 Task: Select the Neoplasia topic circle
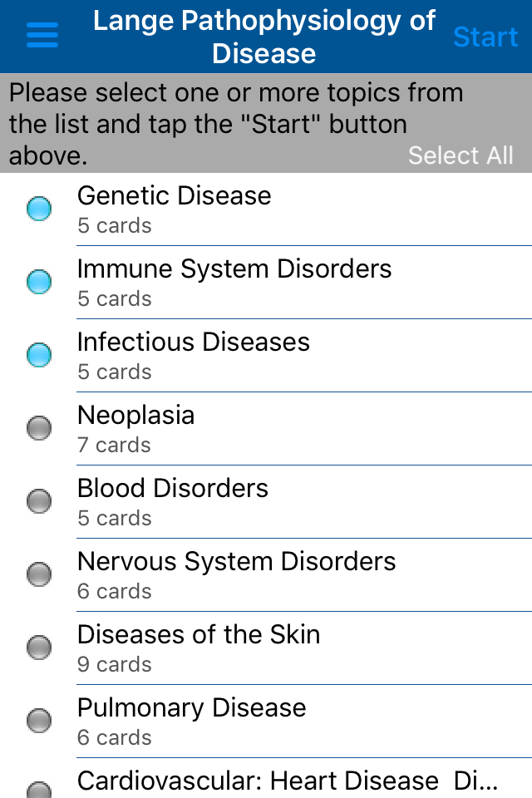(39, 428)
